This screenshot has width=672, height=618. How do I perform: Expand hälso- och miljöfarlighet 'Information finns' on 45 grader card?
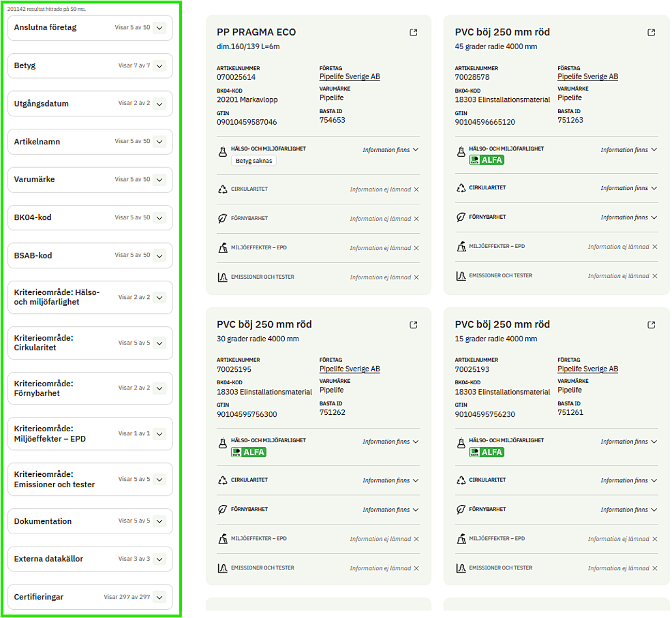pyautogui.click(x=629, y=150)
